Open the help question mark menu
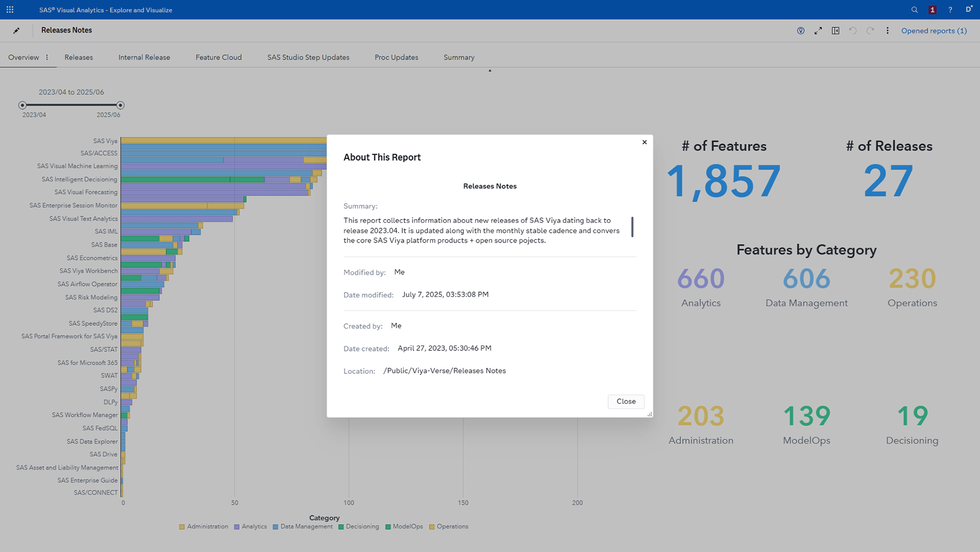980x552 pixels. pyautogui.click(x=950, y=10)
